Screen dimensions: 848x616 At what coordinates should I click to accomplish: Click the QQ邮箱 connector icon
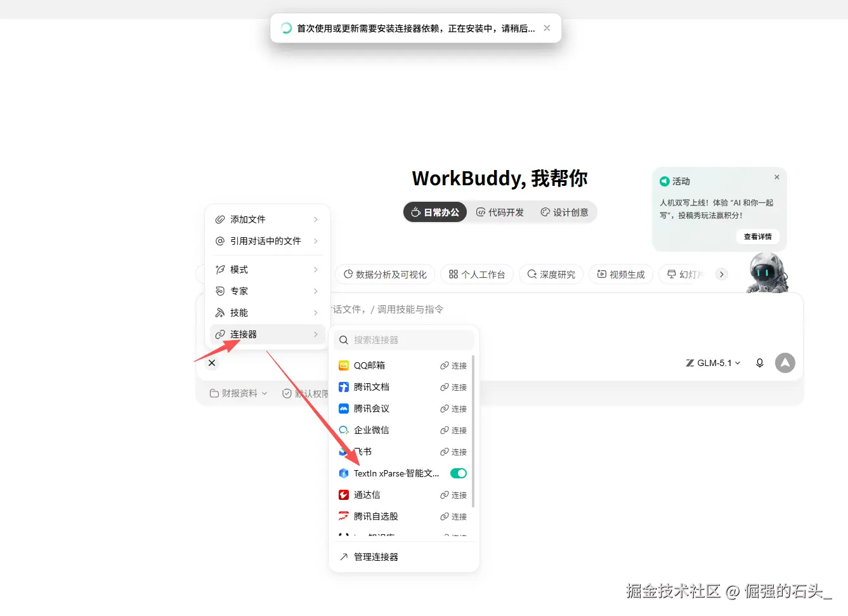coord(344,365)
